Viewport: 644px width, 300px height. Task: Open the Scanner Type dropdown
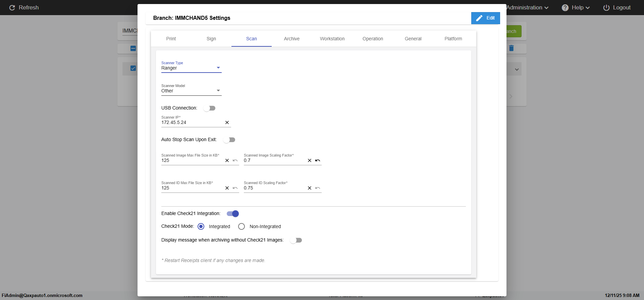(x=191, y=68)
